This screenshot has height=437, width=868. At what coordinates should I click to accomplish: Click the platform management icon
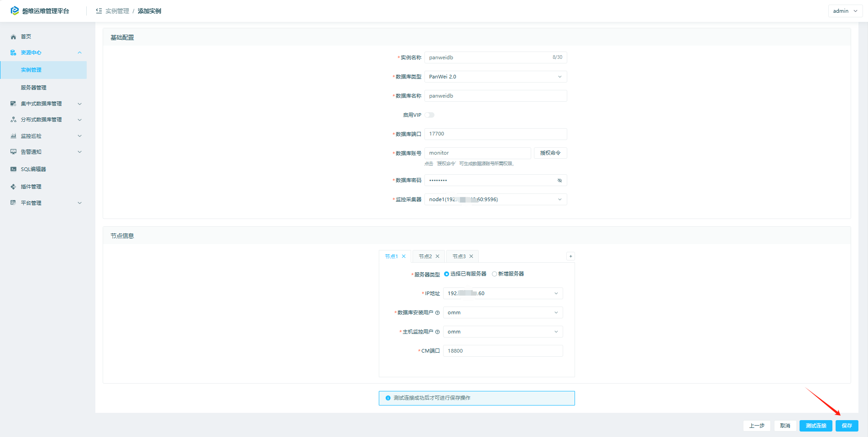coord(13,203)
